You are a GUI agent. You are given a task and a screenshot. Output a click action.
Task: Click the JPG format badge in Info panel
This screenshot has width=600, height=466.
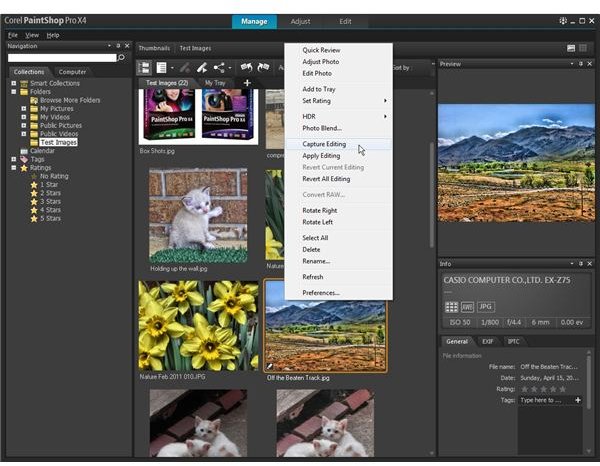[486, 307]
